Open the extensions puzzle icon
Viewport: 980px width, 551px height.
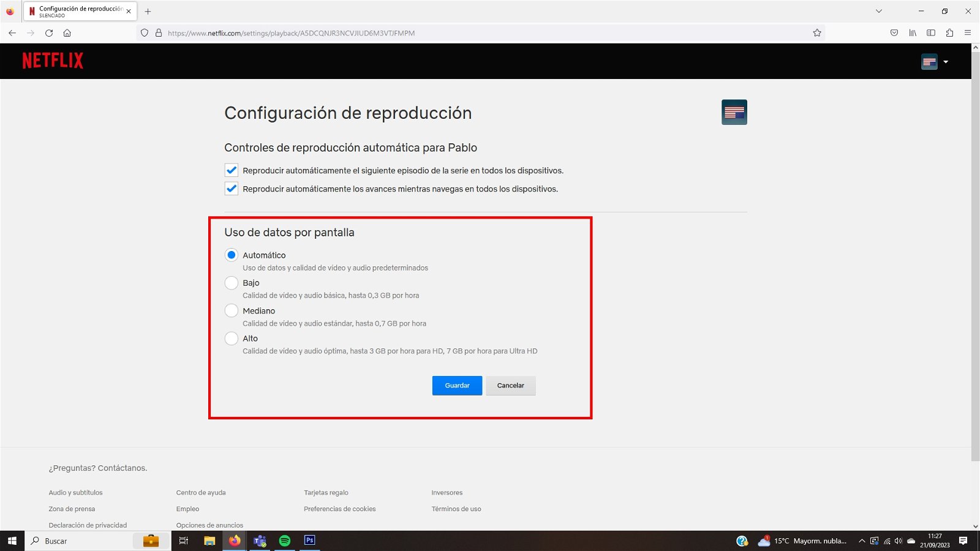click(x=949, y=33)
